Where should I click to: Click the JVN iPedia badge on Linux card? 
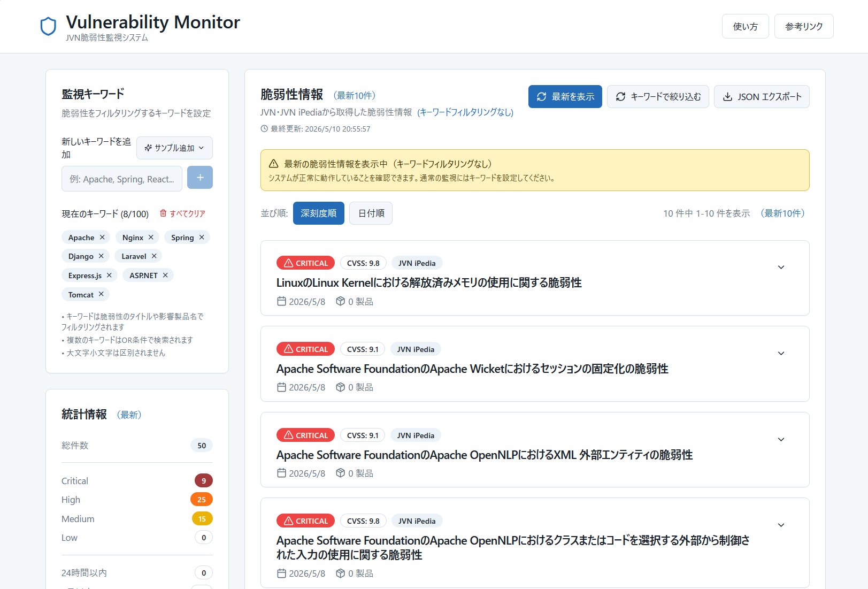tap(417, 263)
